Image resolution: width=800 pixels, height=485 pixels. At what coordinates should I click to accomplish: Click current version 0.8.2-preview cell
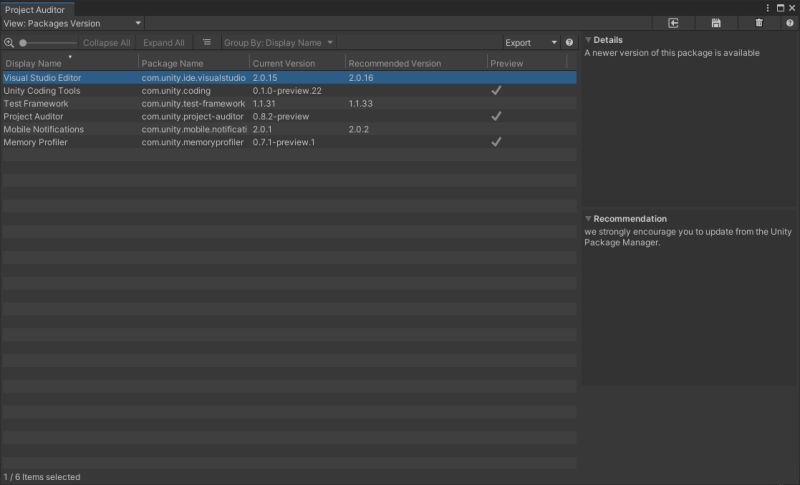(x=281, y=116)
